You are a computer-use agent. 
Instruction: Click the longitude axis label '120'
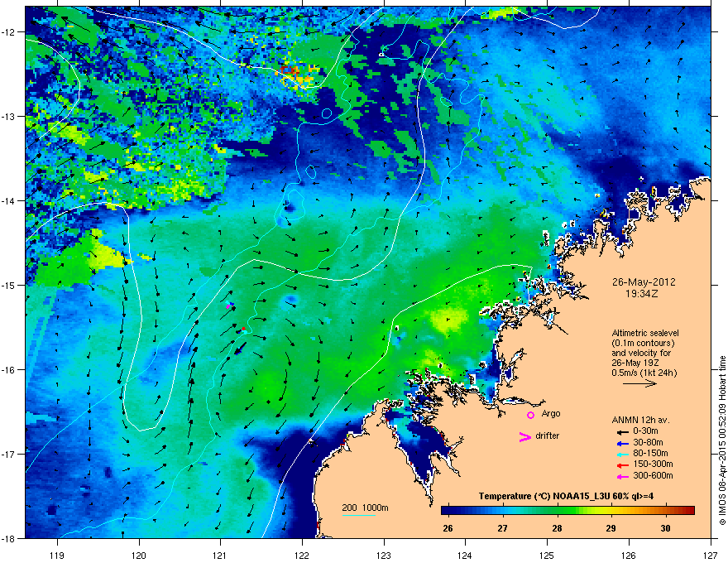139,555
